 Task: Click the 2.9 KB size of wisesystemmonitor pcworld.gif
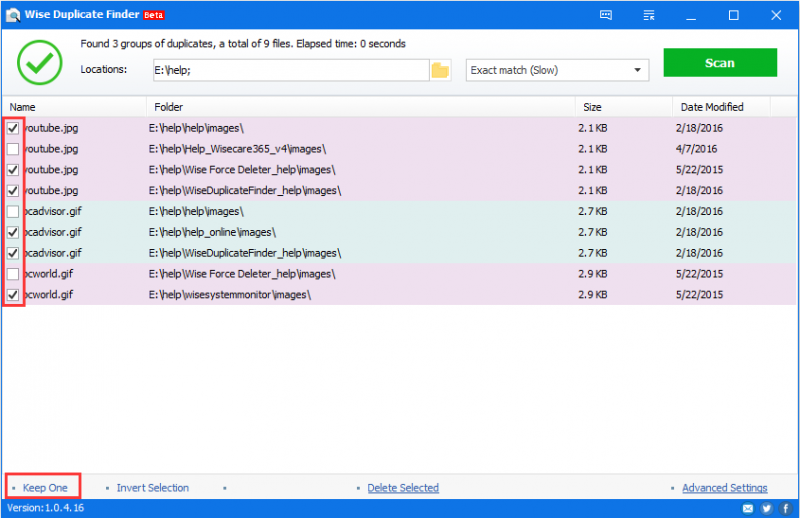point(592,295)
